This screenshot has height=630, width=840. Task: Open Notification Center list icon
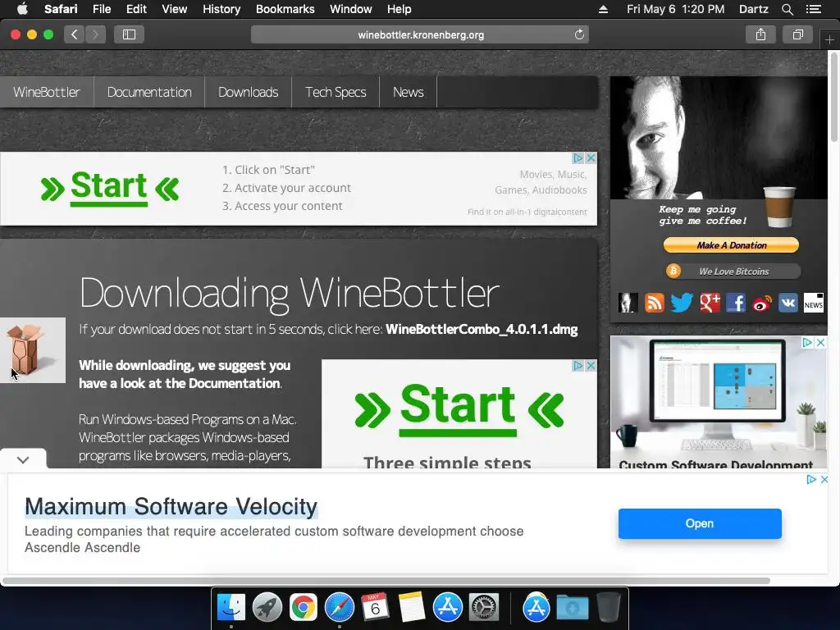[813, 9]
